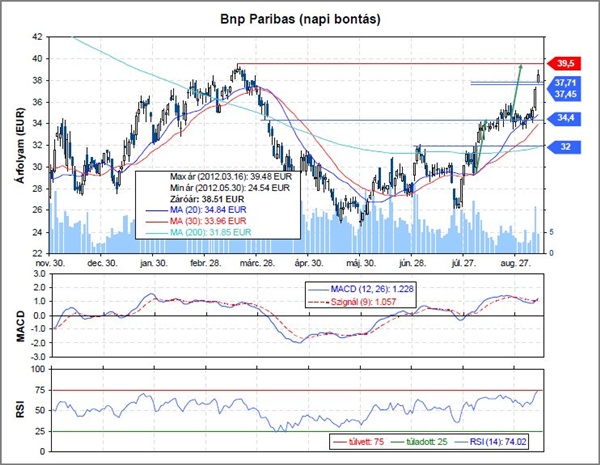The width and height of the screenshot is (600, 465).
Task: Click the 75 RSI axis value
Action: coord(41,390)
